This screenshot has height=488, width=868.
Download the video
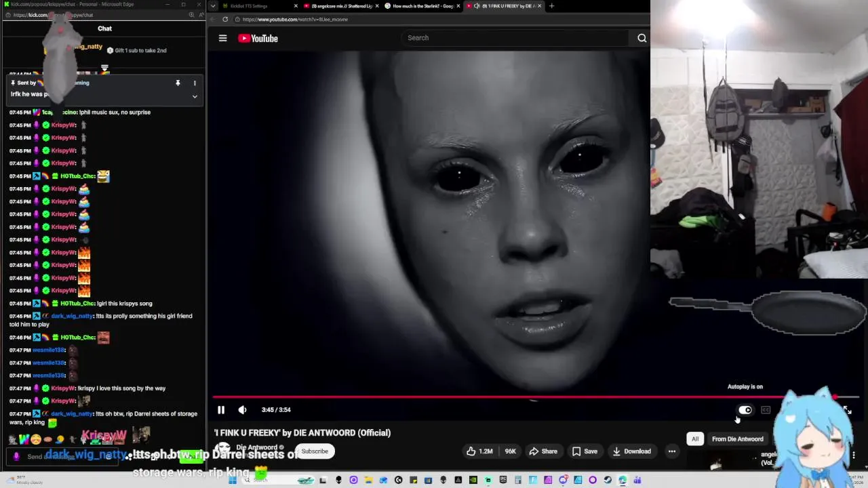631,451
